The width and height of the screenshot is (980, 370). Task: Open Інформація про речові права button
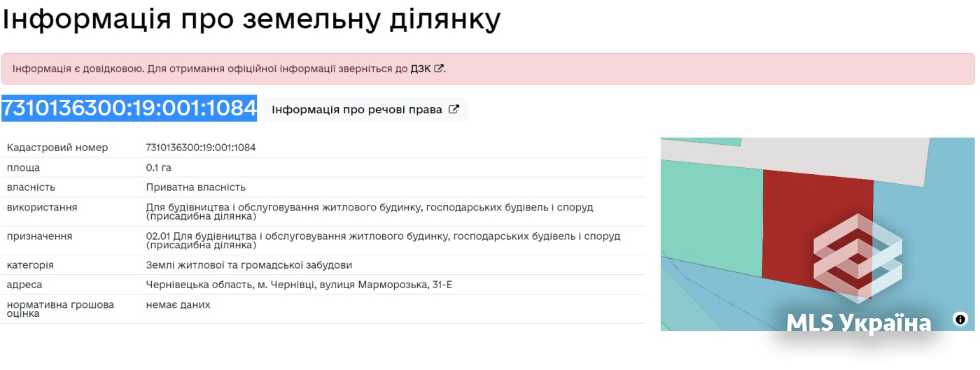(365, 109)
